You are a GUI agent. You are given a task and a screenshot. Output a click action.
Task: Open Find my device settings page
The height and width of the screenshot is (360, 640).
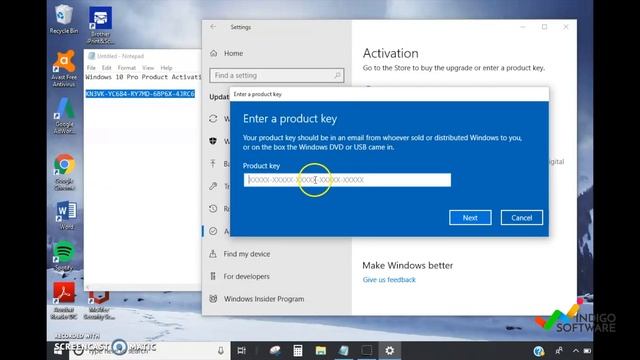click(x=247, y=254)
